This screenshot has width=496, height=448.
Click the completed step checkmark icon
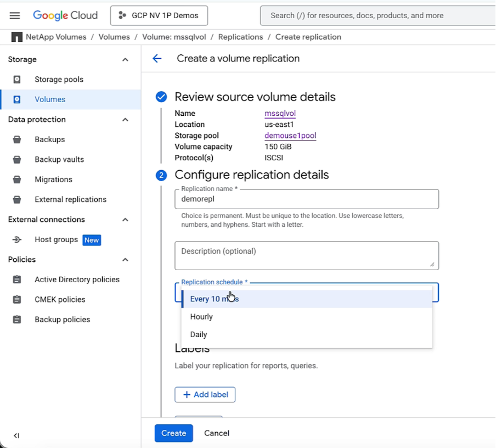[x=161, y=97]
